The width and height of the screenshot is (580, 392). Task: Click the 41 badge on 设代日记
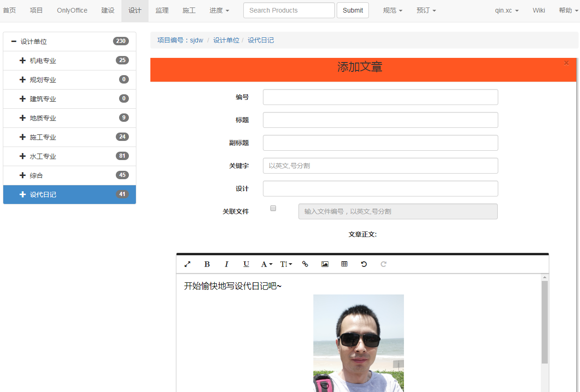pyautogui.click(x=122, y=194)
